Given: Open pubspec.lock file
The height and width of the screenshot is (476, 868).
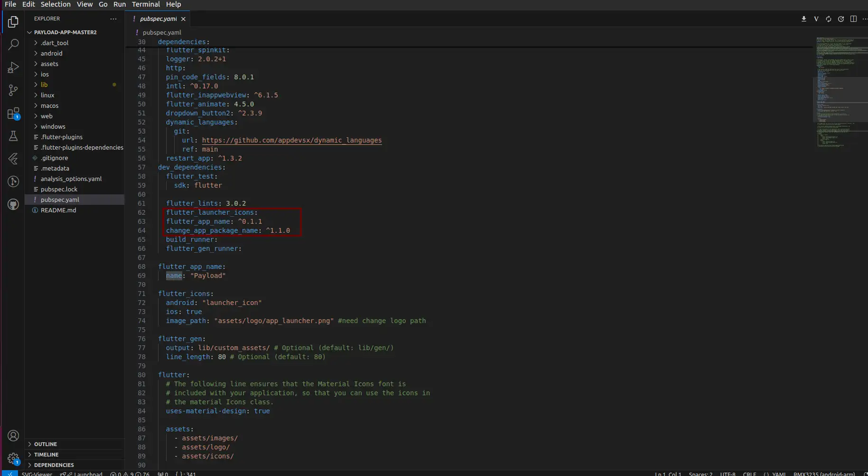Looking at the screenshot, I should click(75, 189).
